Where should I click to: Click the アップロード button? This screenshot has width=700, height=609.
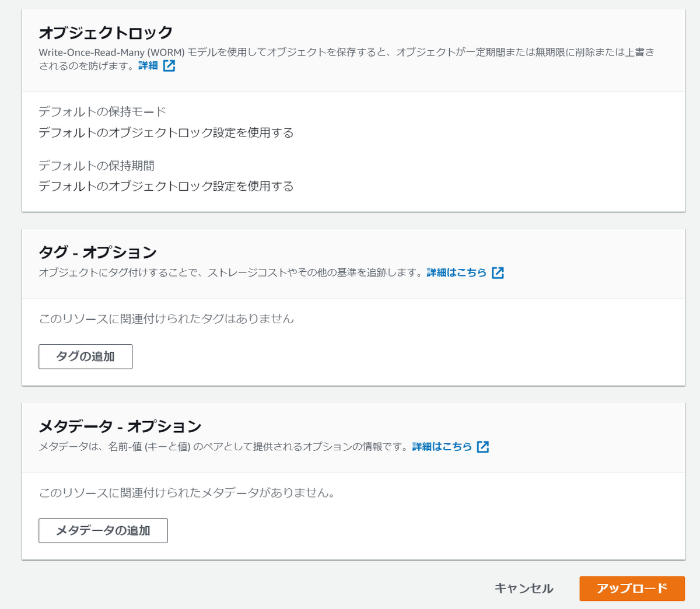632,588
